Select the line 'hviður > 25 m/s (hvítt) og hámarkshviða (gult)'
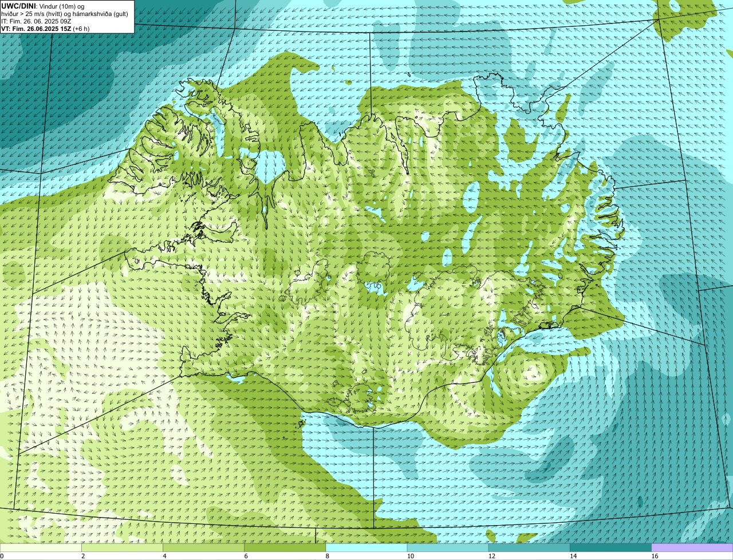This screenshot has height=560, width=733. [x=65, y=14]
